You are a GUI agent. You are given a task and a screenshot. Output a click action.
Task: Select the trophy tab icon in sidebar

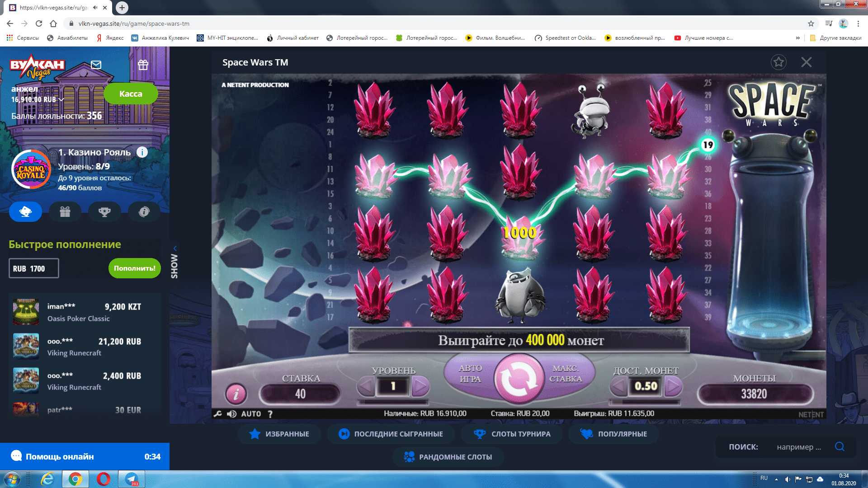pos(104,211)
